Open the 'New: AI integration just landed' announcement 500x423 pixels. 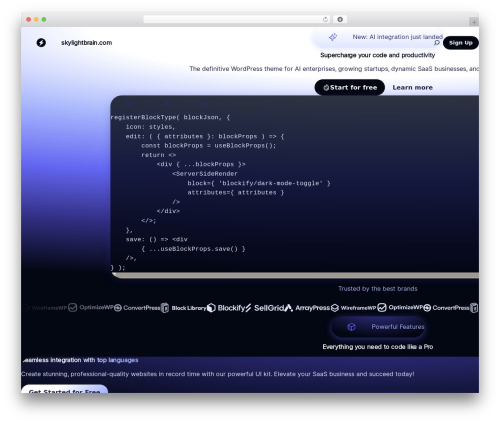point(397,37)
